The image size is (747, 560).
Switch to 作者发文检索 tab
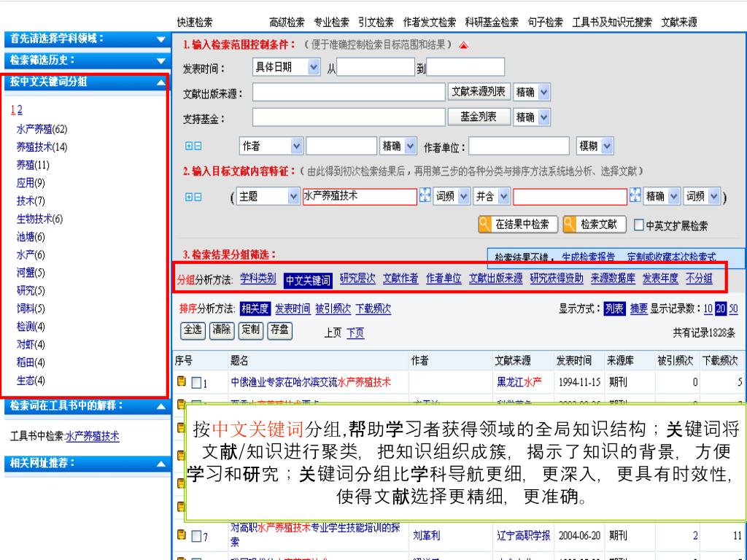429,23
